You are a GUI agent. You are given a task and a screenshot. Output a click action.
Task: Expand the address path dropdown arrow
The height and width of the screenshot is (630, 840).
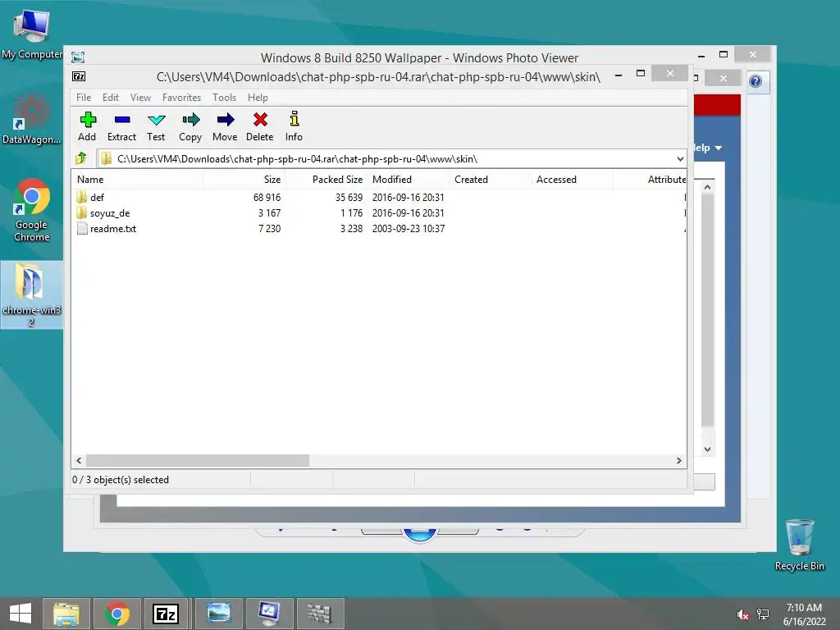click(x=680, y=158)
